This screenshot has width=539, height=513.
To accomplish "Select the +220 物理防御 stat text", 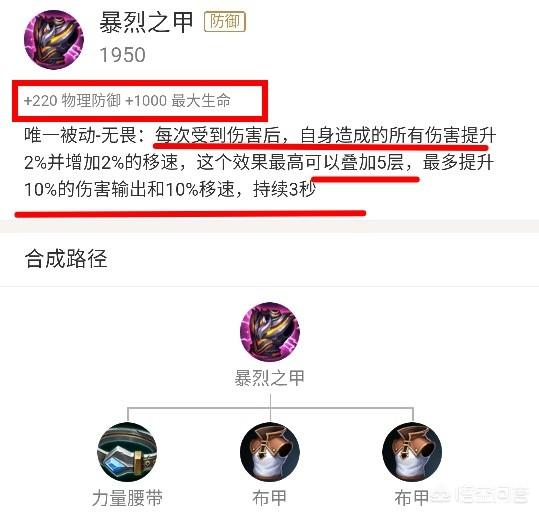I will 72,101.
